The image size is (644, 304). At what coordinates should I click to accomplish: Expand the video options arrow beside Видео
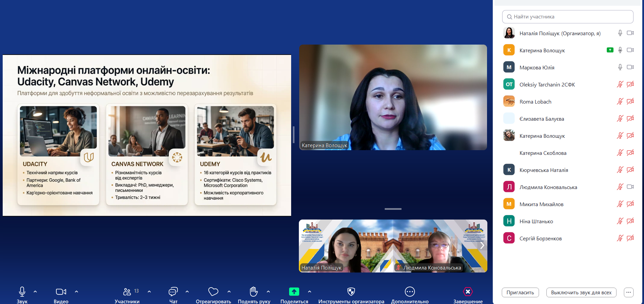[x=76, y=292]
